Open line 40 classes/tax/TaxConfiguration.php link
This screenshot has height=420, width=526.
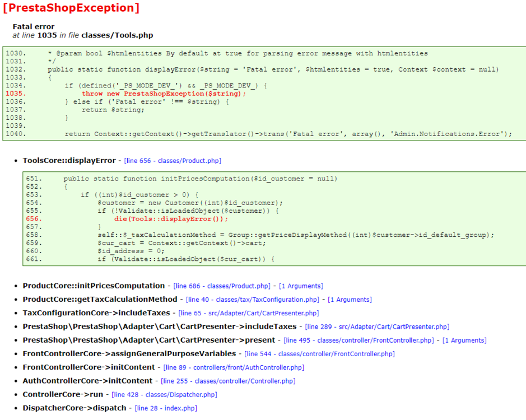coord(253,300)
